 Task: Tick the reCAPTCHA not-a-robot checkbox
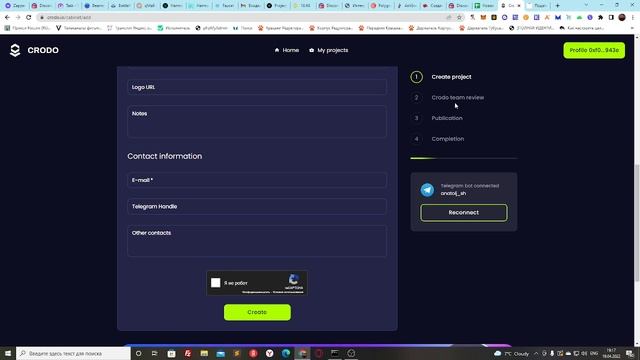(x=216, y=282)
